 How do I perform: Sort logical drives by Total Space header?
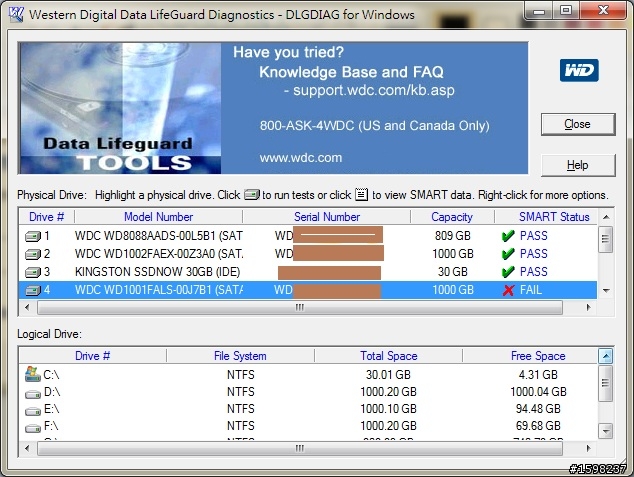click(x=389, y=356)
